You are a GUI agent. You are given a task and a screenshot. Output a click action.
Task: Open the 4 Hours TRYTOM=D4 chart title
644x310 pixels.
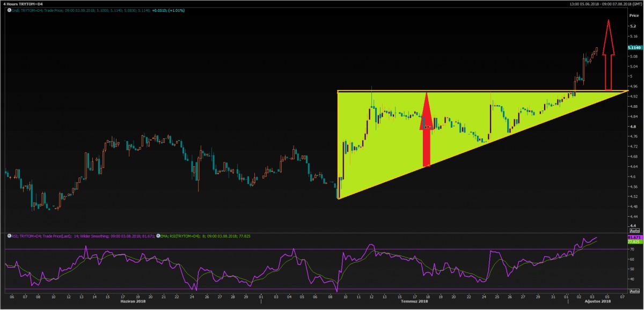click(x=24, y=4)
